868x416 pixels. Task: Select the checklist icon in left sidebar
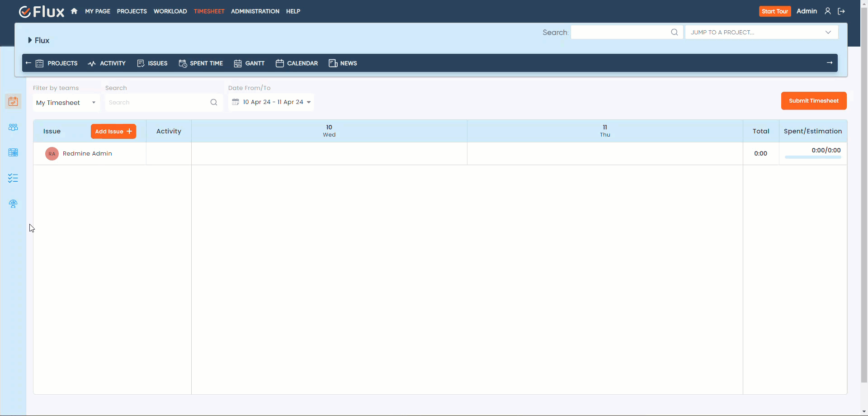coord(13,178)
